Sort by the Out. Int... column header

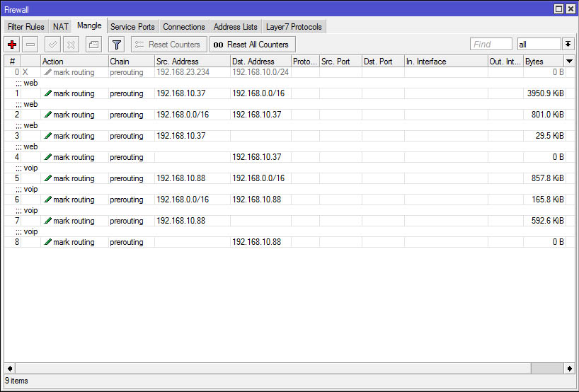(x=505, y=62)
